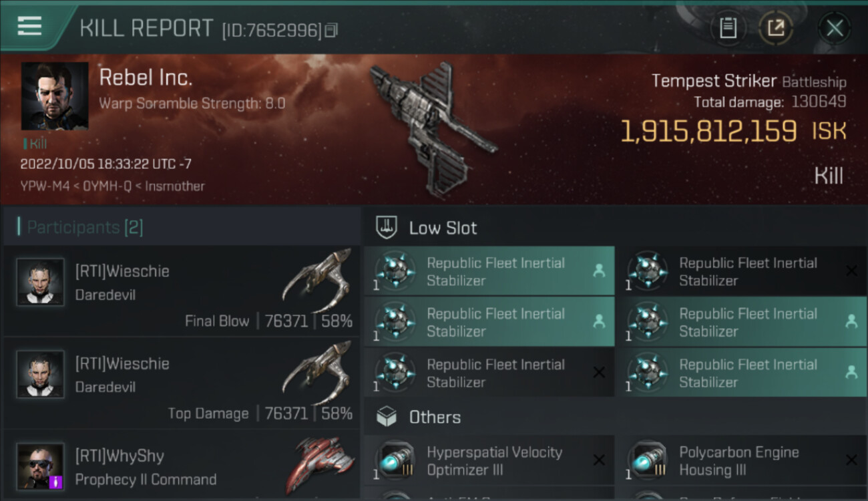Click the first highlighted Republic Fleet Inertial Stabilizer
The height and width of the screenshot is (501, 868).
(489, 271)
